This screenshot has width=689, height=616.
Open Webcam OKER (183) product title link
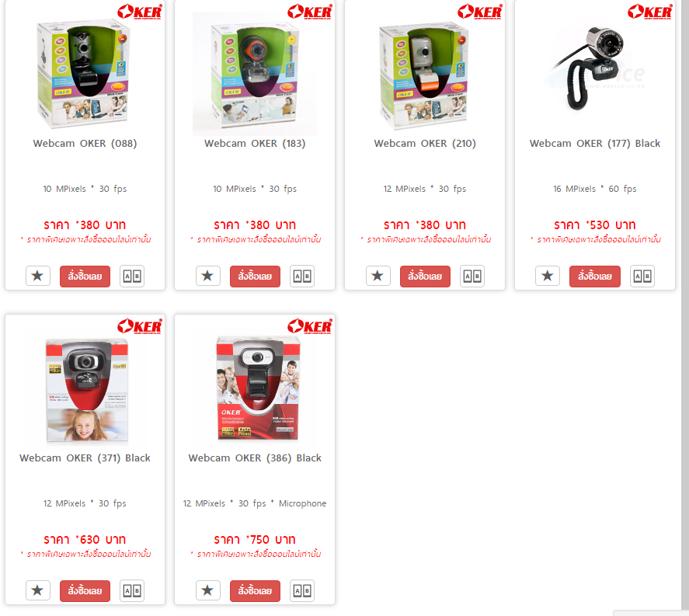255,143
